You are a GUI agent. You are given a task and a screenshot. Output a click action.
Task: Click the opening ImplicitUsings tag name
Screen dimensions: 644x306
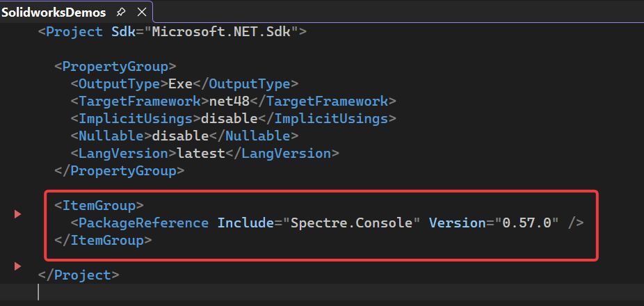[136, 119]
